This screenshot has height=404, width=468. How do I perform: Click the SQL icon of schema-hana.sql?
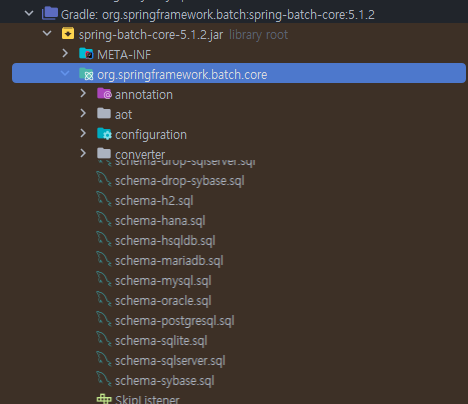[104, 219]
